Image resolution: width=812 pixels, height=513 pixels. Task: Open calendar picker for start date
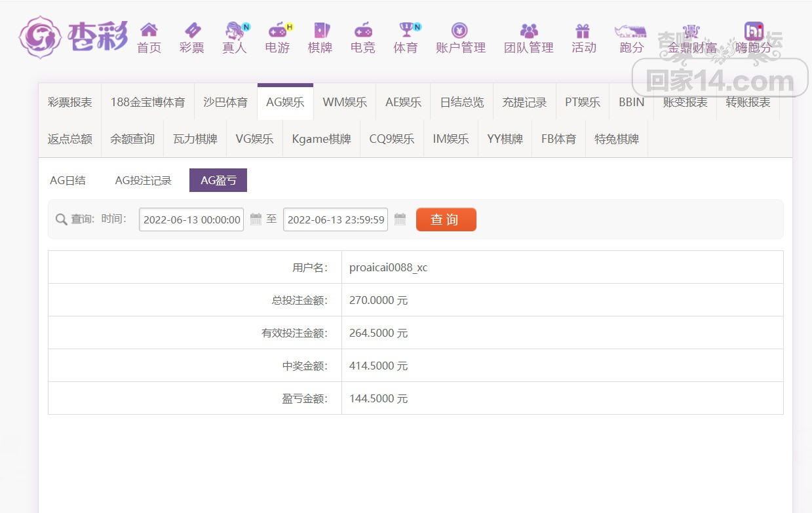coord(256,219)
